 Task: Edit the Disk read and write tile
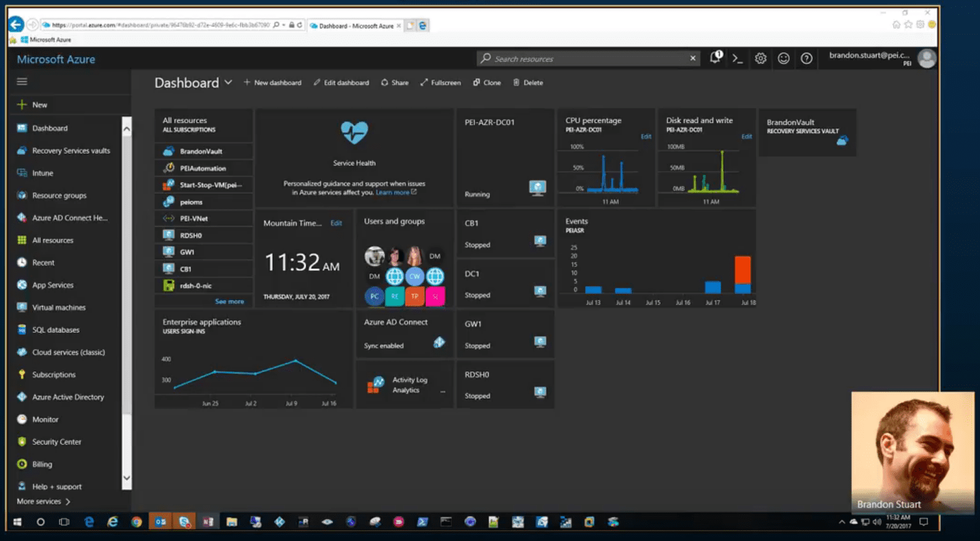tap(747, 137)
